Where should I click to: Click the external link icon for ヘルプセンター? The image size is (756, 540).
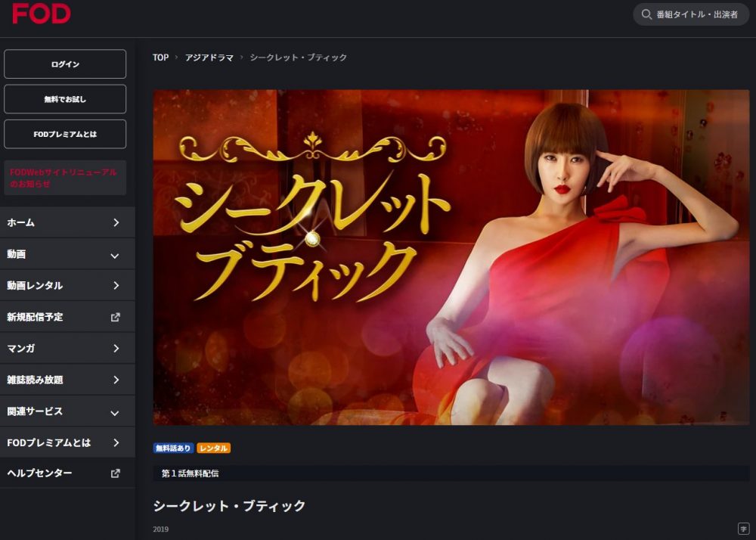pos(115,473)
